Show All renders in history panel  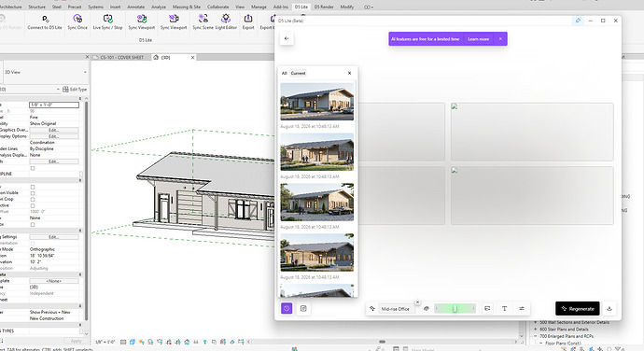pyautogui.click(x=285, y=73)
